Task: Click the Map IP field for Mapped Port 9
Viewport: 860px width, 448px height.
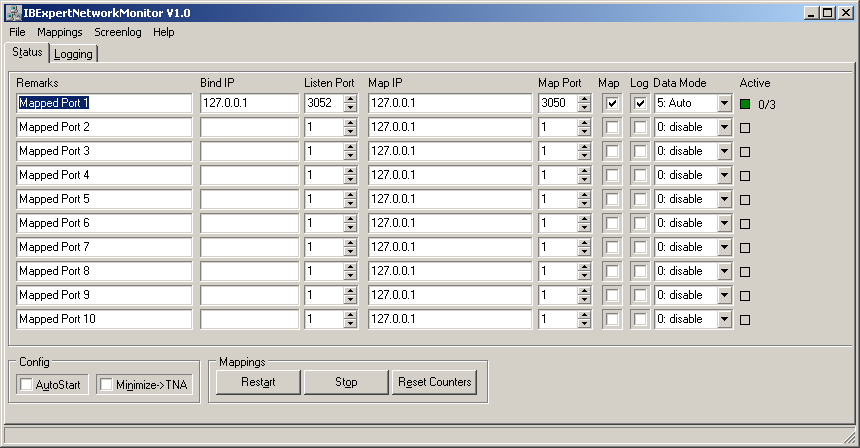Action: 450,295
